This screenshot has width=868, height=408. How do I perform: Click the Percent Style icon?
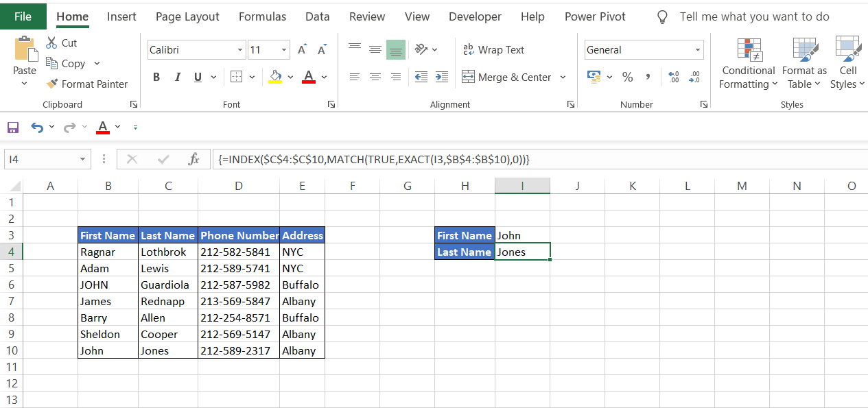tap(627, 77)
